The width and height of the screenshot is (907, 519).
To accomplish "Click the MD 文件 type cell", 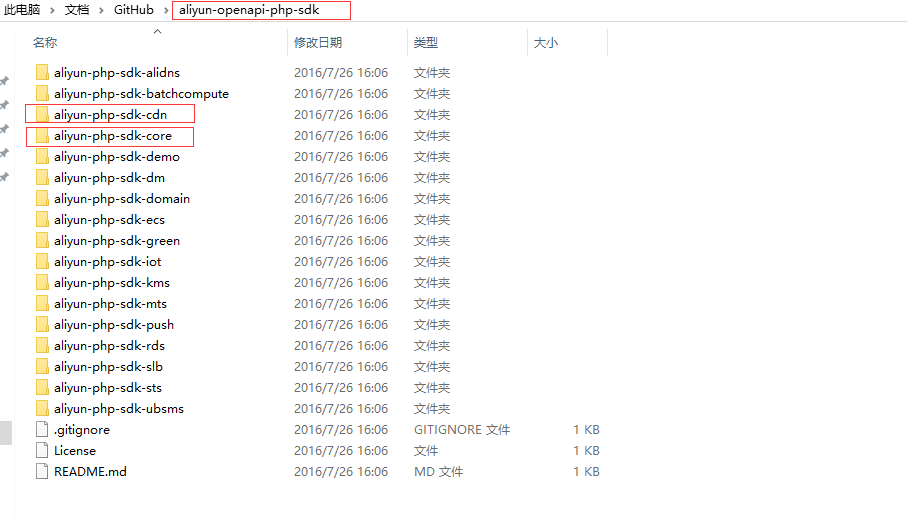I will [438, 472].
